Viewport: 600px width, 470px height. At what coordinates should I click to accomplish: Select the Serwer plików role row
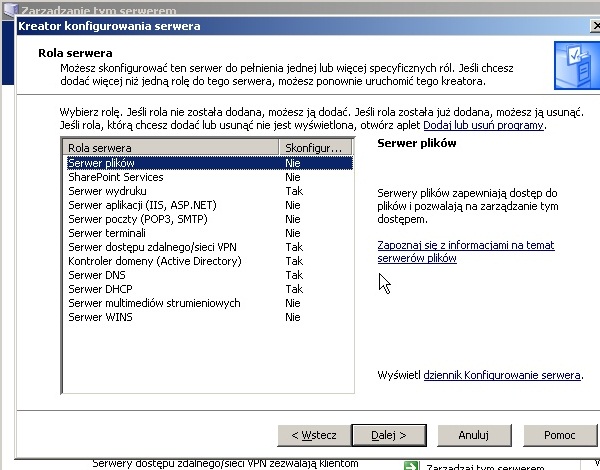coord(209,163)
